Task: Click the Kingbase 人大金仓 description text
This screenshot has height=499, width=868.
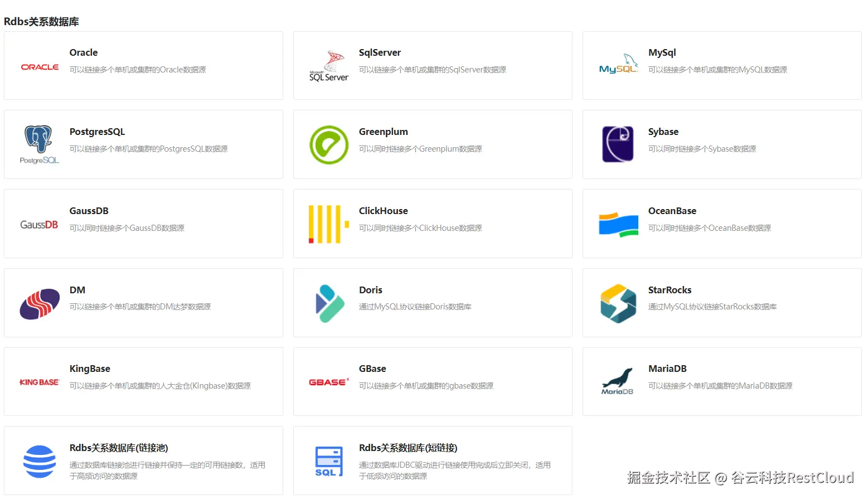Action: pos(160,386)
